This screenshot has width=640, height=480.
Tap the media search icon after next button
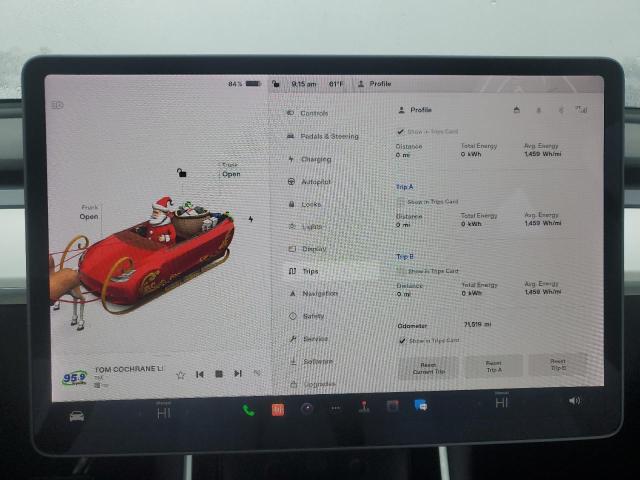[257, 373]
